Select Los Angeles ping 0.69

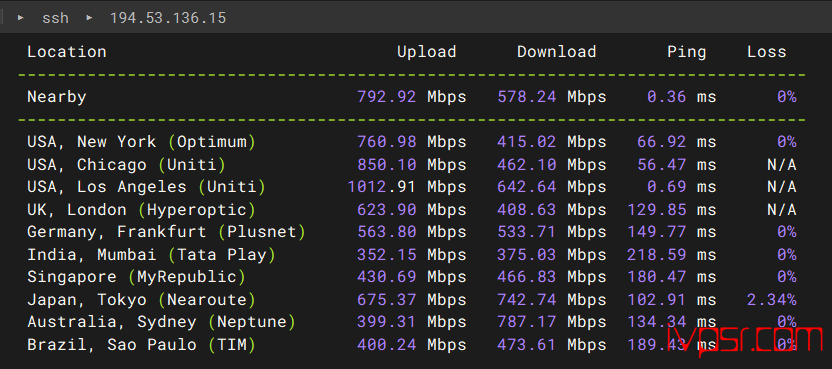coord(666,187)
